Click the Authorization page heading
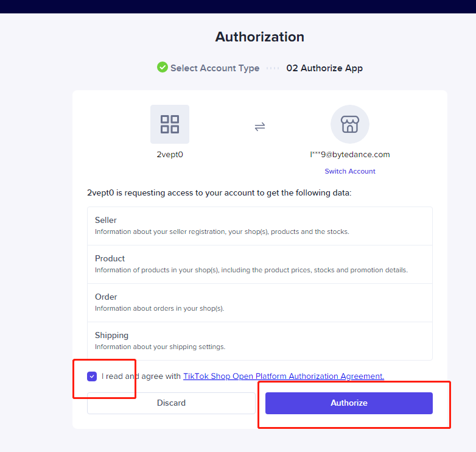Viewport: 476px width, 452px height. [x=260, y=37]
